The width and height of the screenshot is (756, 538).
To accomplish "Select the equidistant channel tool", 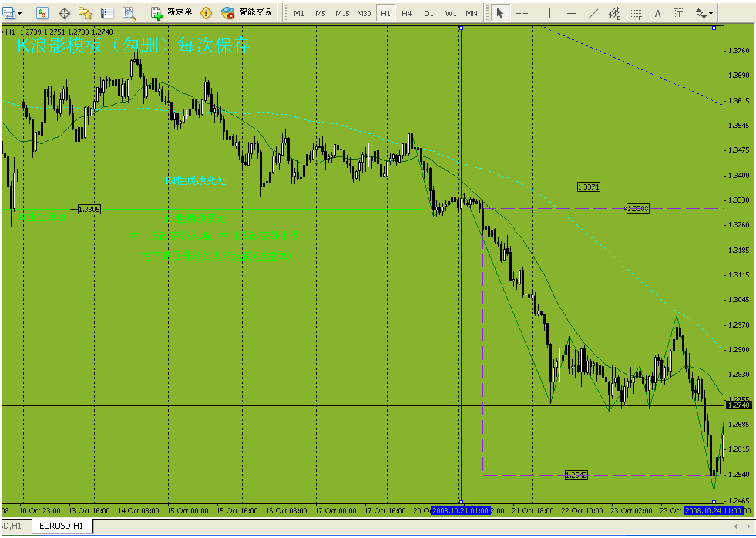I will (x=615, y=14).
